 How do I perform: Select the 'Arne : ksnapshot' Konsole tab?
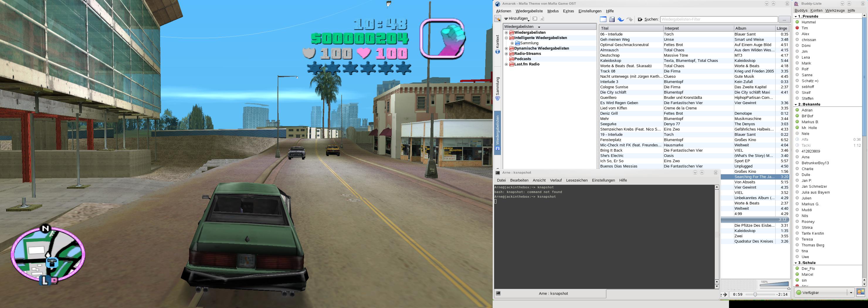[550, 294]
